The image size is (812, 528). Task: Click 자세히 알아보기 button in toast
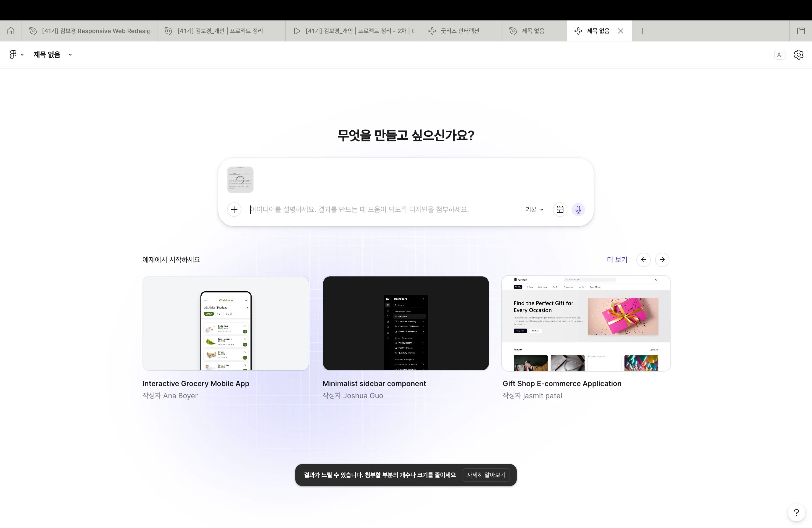click(x=486, y=475)
